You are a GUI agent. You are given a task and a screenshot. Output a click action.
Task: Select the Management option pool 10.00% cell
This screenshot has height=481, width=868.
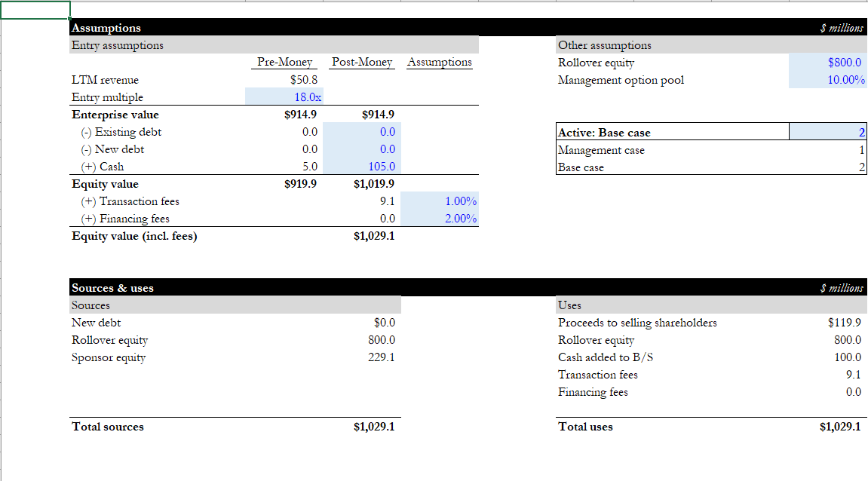(x=827, y=80)
